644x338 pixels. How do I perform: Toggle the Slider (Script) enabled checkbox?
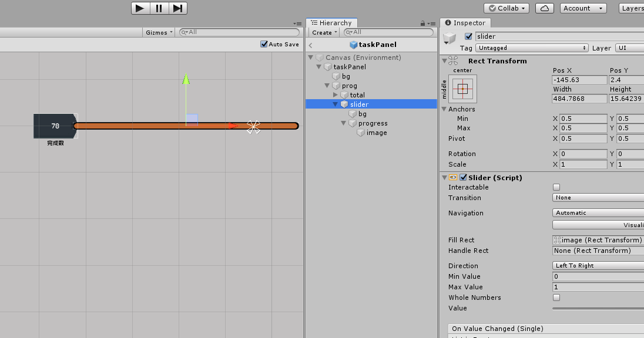[463, 178]
